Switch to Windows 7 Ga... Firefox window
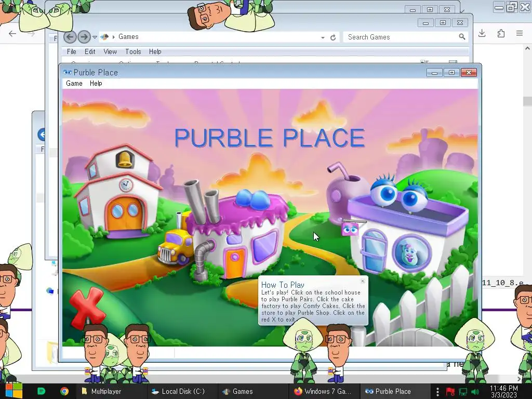The image size is (532, 399). 323,391
